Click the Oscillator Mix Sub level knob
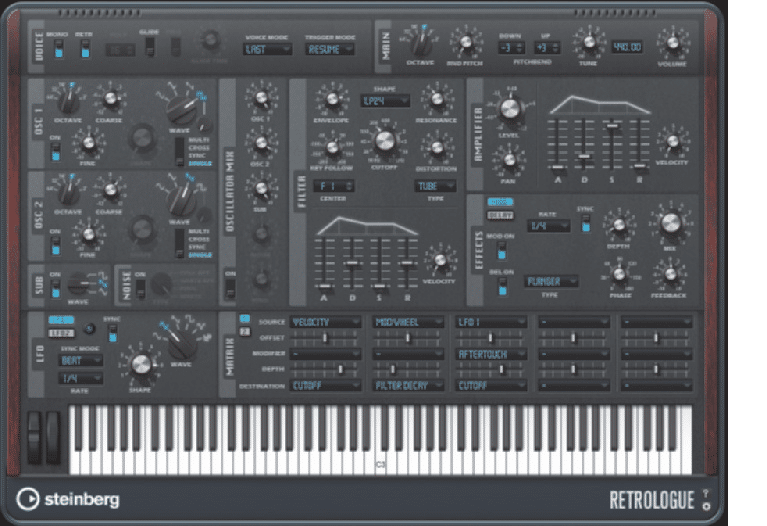Viewport: 767px width, 526px height. (261, 189)
